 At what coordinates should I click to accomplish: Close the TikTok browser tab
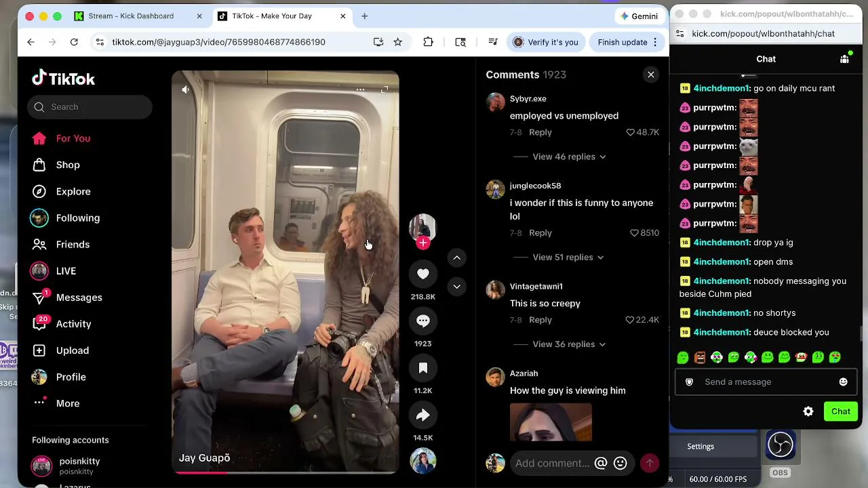click(x=343, y=16)
